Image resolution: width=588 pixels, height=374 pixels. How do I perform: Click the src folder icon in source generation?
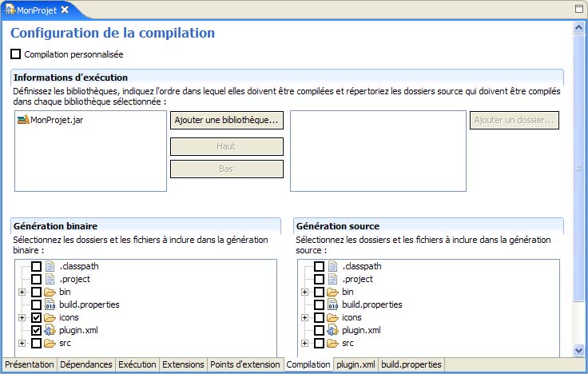(332, 343)
